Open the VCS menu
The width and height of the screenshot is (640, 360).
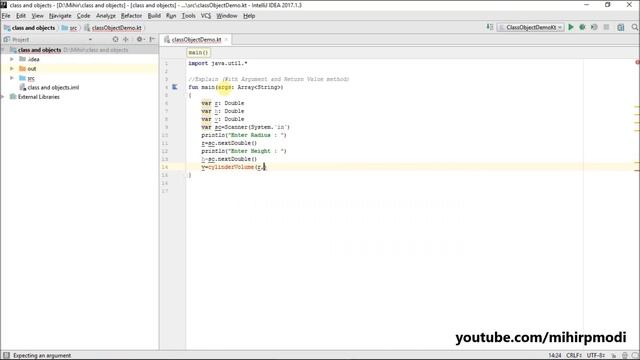click(206, 16)
